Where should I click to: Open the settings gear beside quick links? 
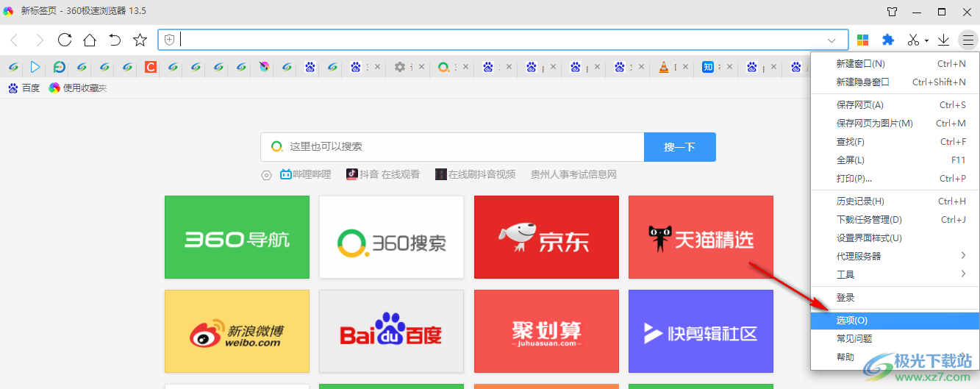click(267, 175)
